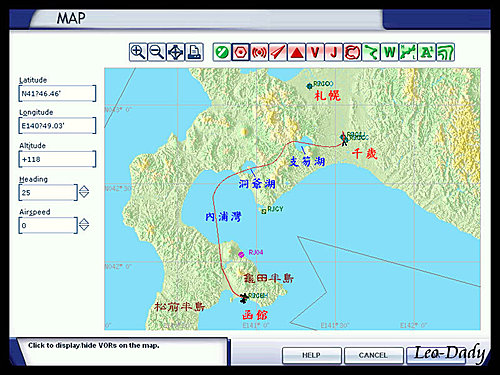Toggle terrain display with the last toolbar icon
The image size is (500, 375).
tap(445, 52)
